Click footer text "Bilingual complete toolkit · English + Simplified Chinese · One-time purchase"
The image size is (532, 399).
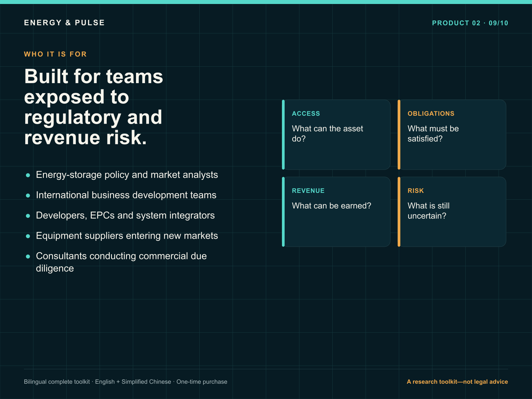pos(126,382)
